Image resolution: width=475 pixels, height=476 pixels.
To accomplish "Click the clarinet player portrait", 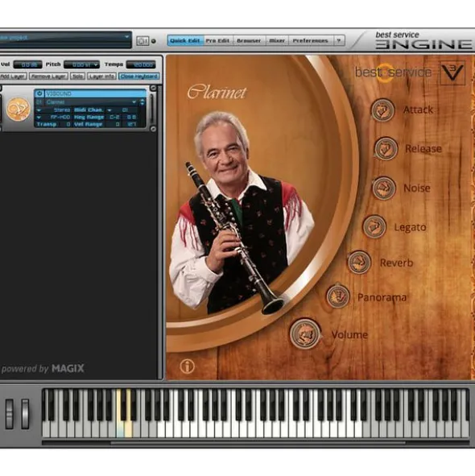I will [x=242, y=213].
